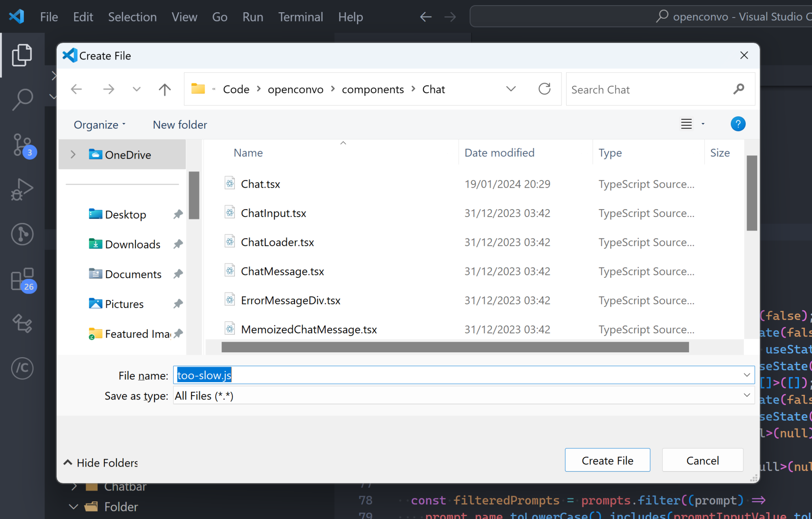Click the Create File button
The width and height of the screenshot is (812, 519).
pyautogui.click(x=607, y=460)
